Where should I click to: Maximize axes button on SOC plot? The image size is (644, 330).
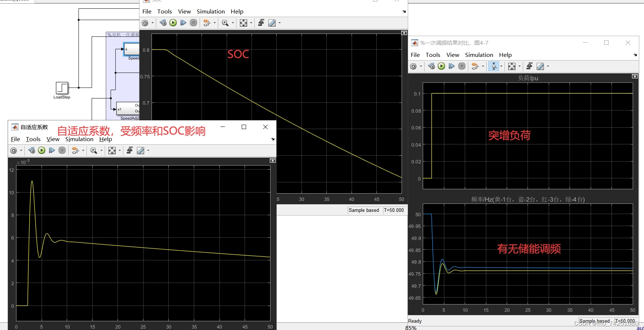404,33
